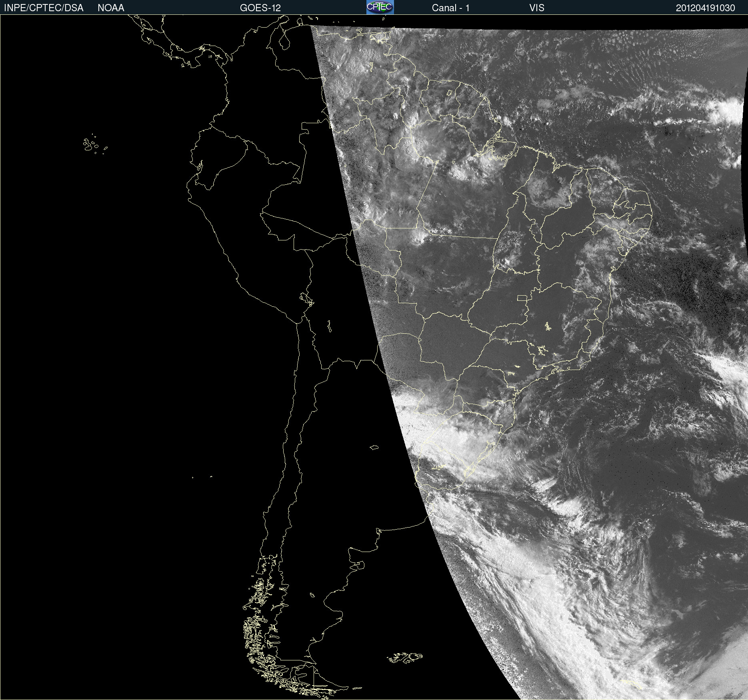Click the GOES-12 satellite label

260,8
